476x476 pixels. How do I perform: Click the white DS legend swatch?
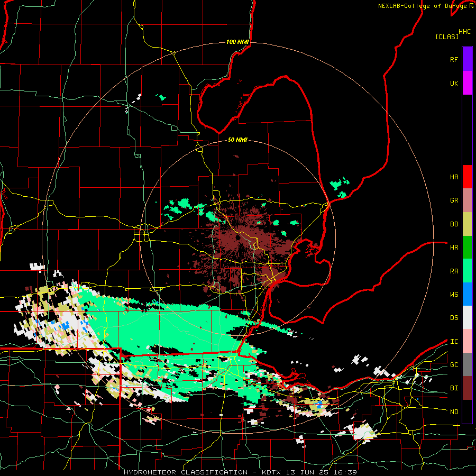(467, 317)
